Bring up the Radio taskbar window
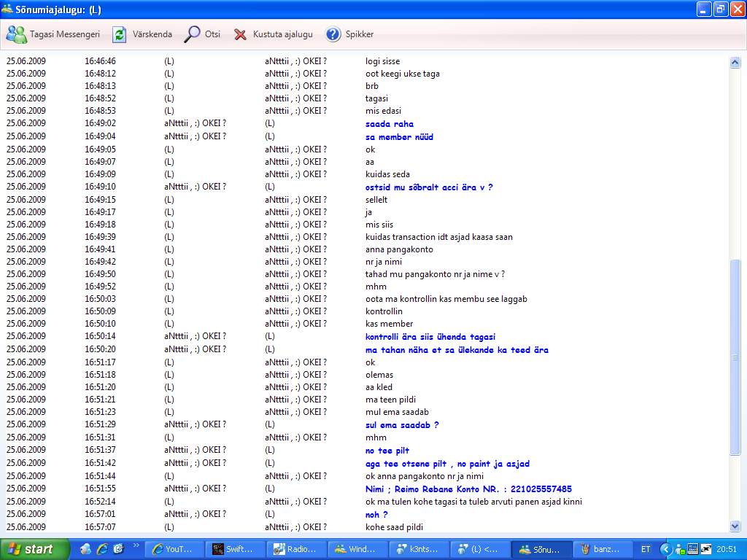This screenshot has width=747, height=560. click(x=296, y=549)
